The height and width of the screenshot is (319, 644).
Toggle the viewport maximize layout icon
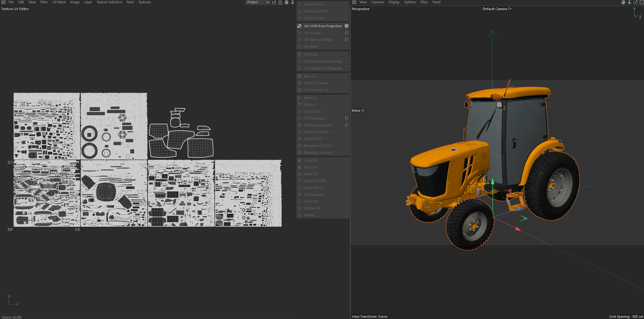coord(642,2)
